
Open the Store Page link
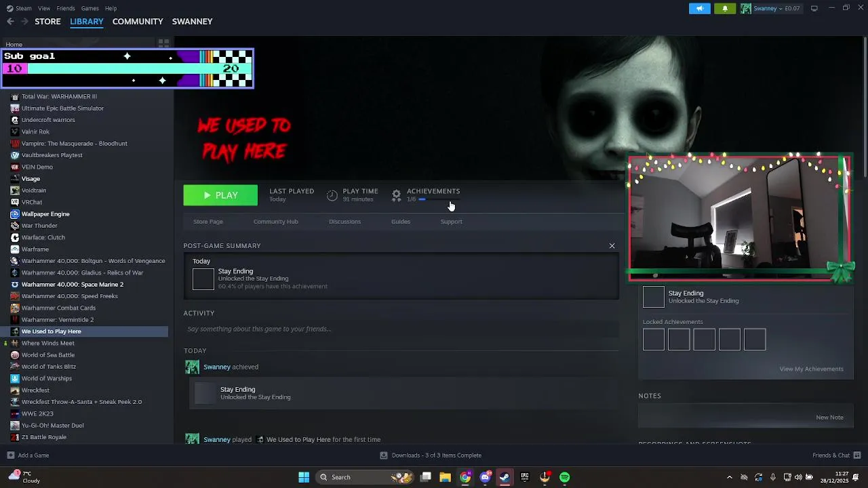(x=208, y=222)
